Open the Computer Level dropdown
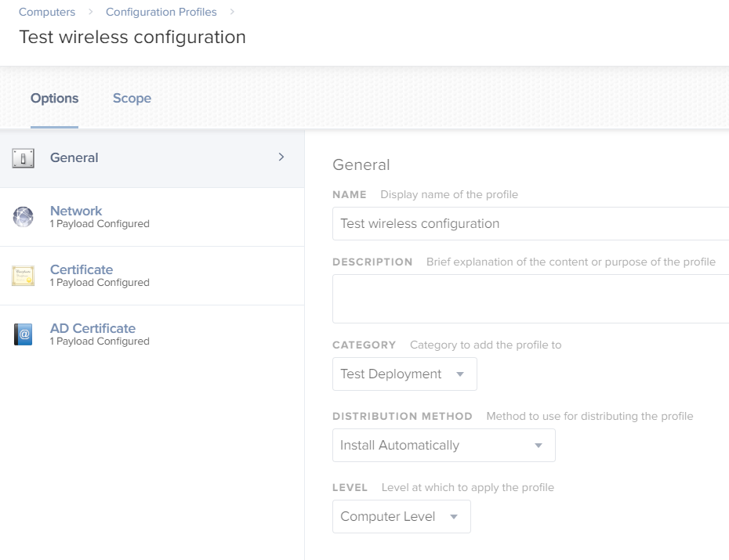 click(401, 516)
